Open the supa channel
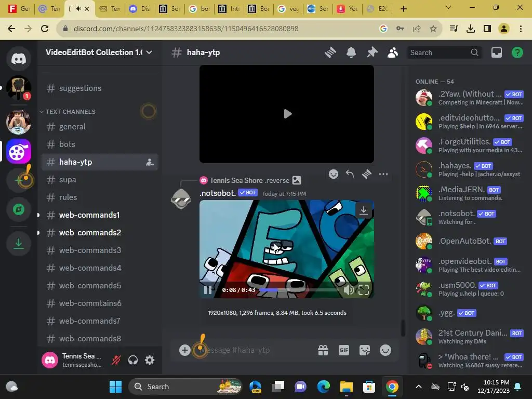 [x=99, y=180]
